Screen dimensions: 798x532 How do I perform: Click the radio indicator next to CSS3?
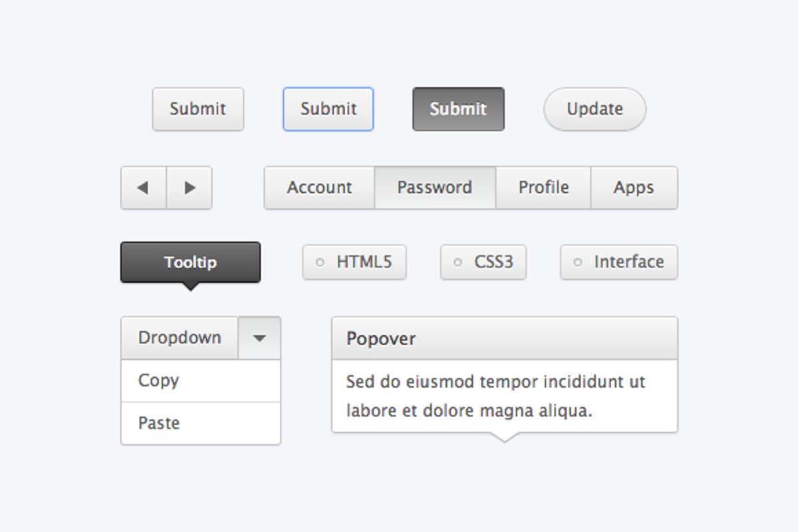pos(458,262)
